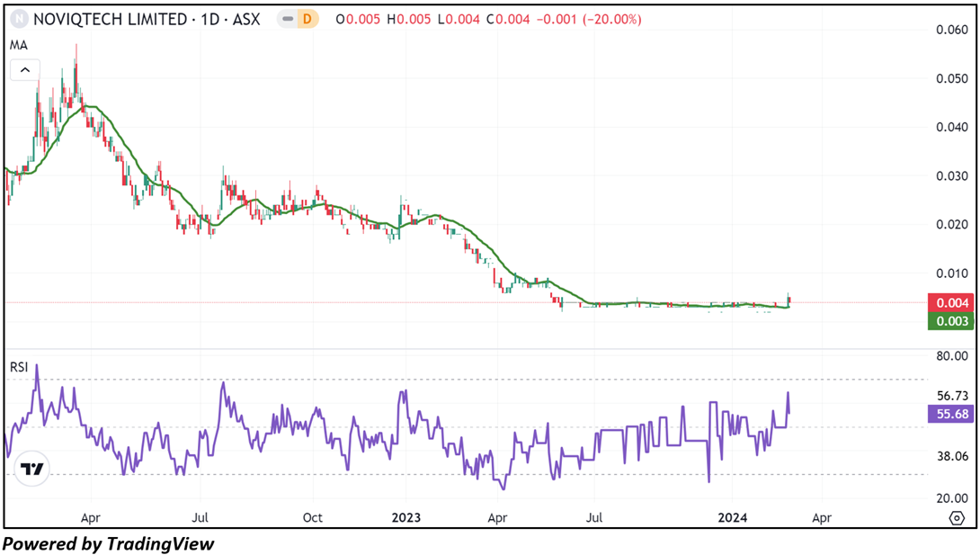
Task: Click the 20.00 RSI axis label
Action: [952, 498]
